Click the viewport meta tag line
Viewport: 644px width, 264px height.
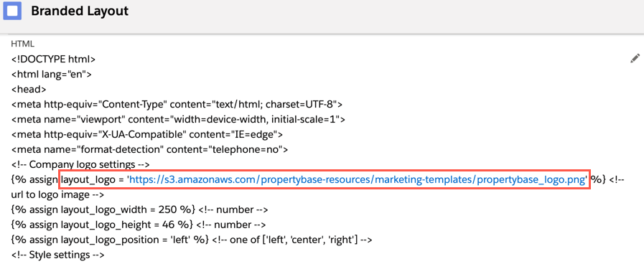178,120
